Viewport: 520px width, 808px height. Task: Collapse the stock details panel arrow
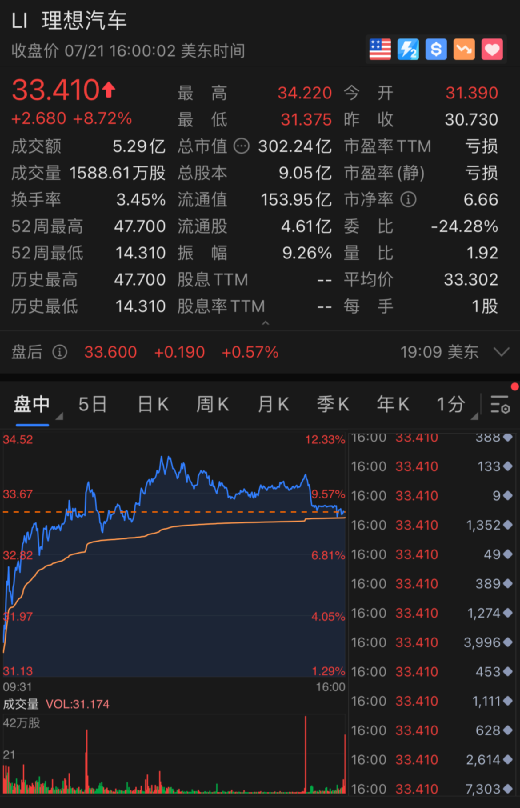point(265,324)
